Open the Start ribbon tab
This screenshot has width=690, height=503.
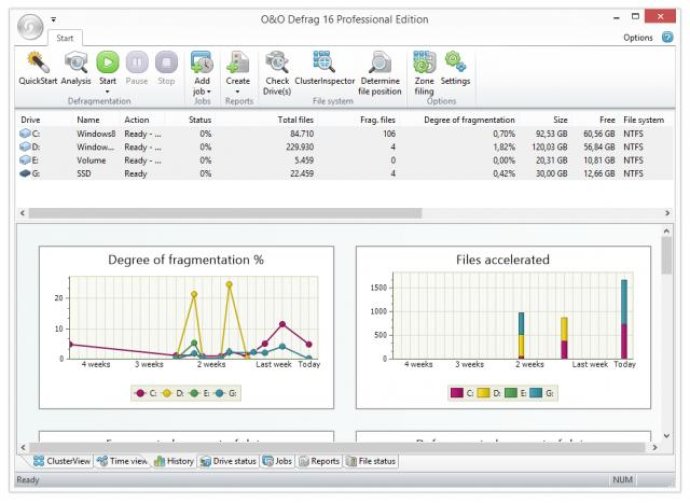coord(65,38)
